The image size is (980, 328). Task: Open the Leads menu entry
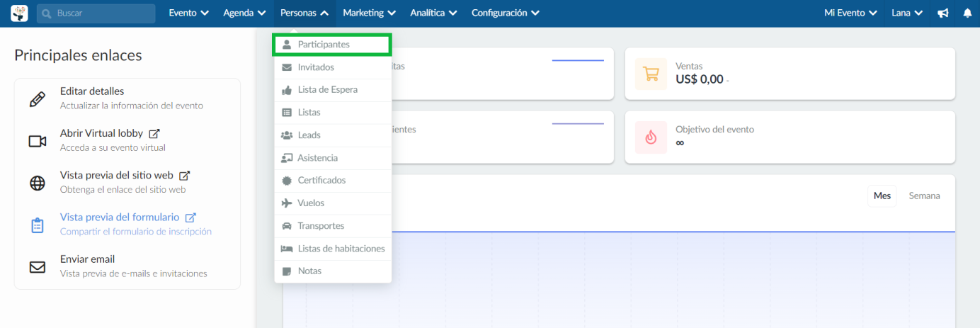click(333, 135)
